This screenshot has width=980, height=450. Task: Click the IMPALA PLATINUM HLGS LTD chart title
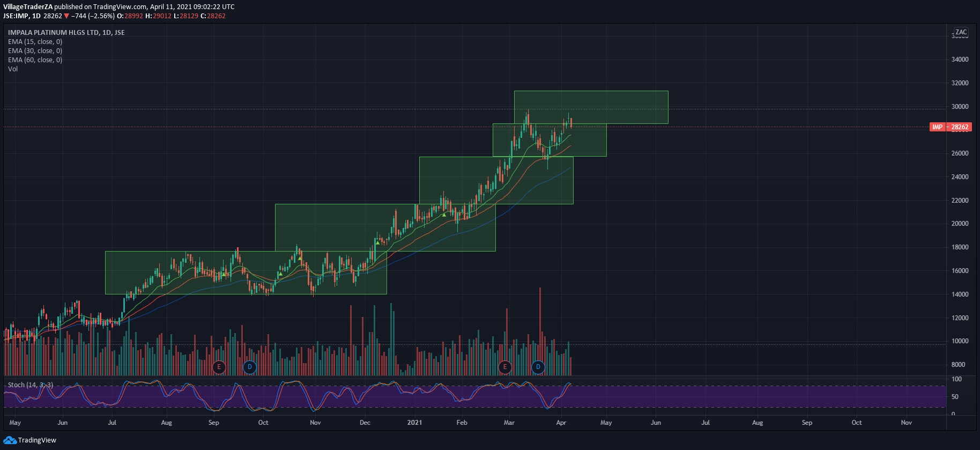point(66,33)
